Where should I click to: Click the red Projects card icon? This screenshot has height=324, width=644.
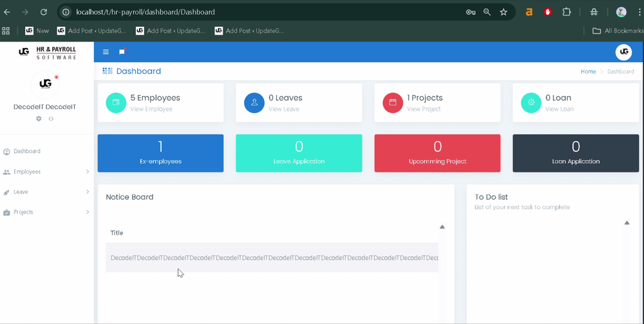(392, 103)
